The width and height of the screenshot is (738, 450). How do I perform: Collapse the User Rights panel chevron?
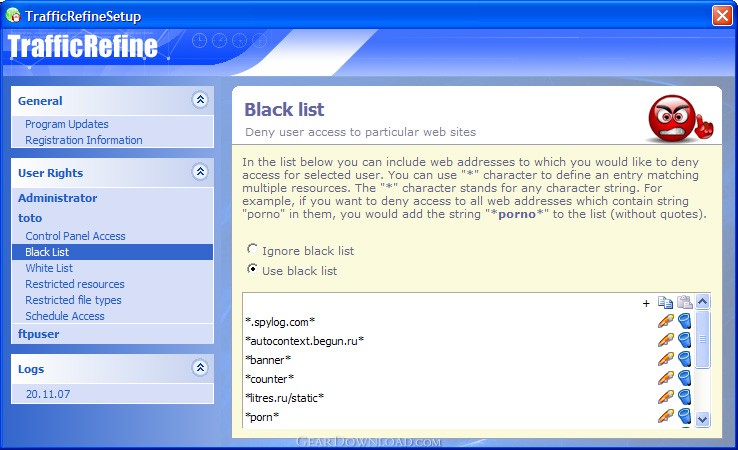click(x=200, y=172)
